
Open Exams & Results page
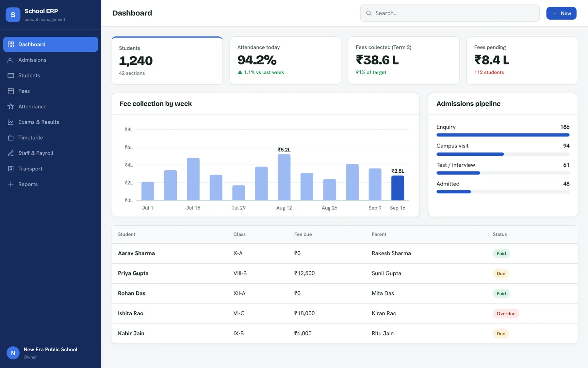point(51,122)
